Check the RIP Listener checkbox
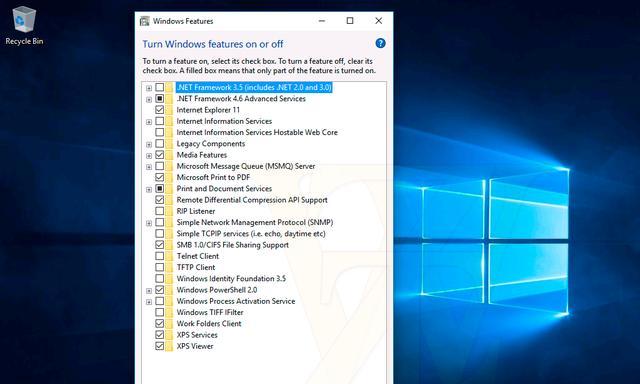This screenshot has width=640, height=384. click(160, 211)
